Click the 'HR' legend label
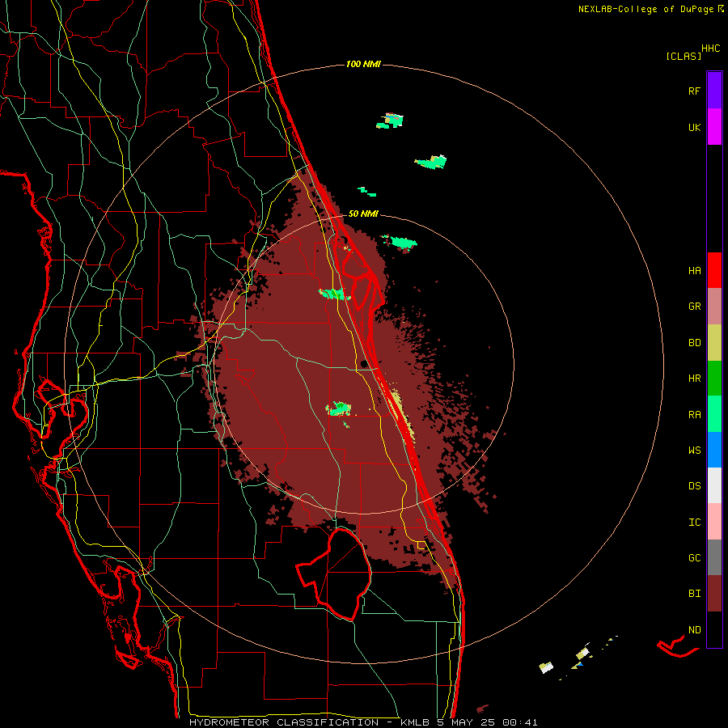The image size is (728, 728). [694, 379]
